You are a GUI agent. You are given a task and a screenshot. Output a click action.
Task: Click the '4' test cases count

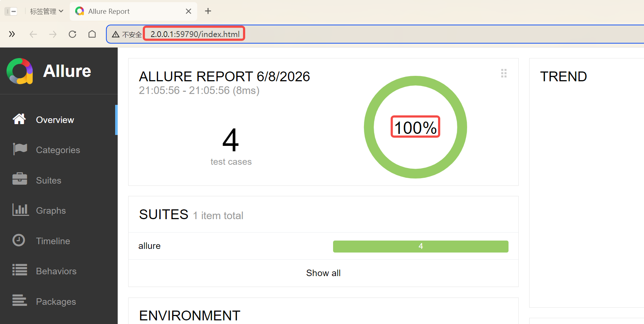(231, 140)
